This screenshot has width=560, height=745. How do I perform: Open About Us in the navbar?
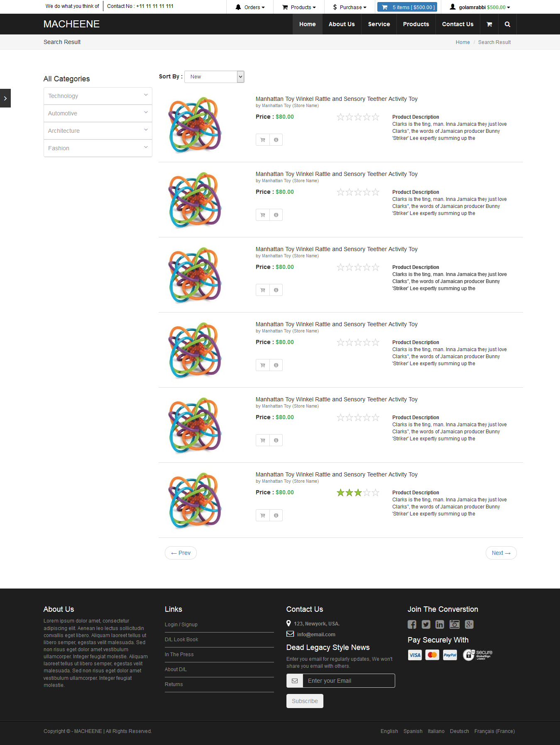point(342,24)
